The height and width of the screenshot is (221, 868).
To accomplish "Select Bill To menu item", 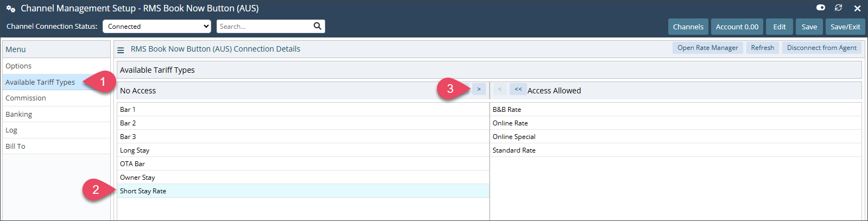I will [56, 147].
